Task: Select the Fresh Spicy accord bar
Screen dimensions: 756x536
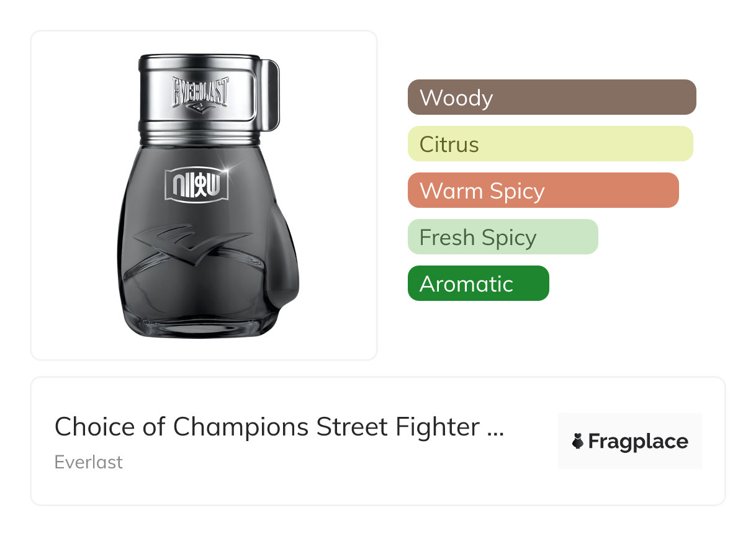Action: coord(503,237)
